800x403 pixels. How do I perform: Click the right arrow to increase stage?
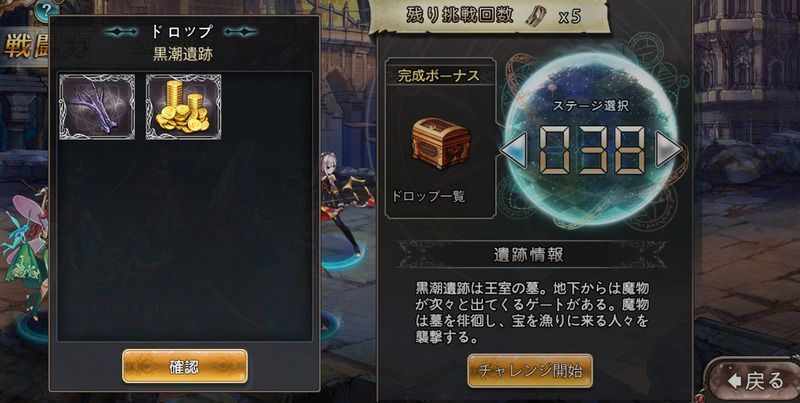(668, 149)
